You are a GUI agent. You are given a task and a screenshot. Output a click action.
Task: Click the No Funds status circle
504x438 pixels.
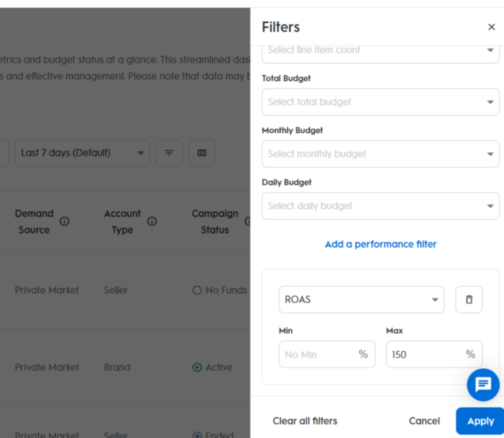pyautogui.click(x=197, y=290)
